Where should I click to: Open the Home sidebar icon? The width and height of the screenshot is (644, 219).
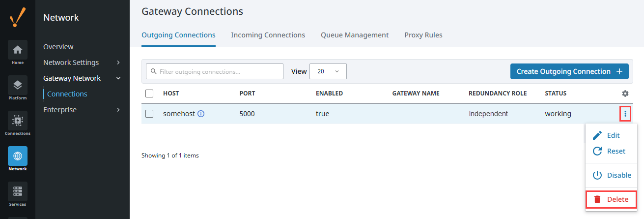18,50
